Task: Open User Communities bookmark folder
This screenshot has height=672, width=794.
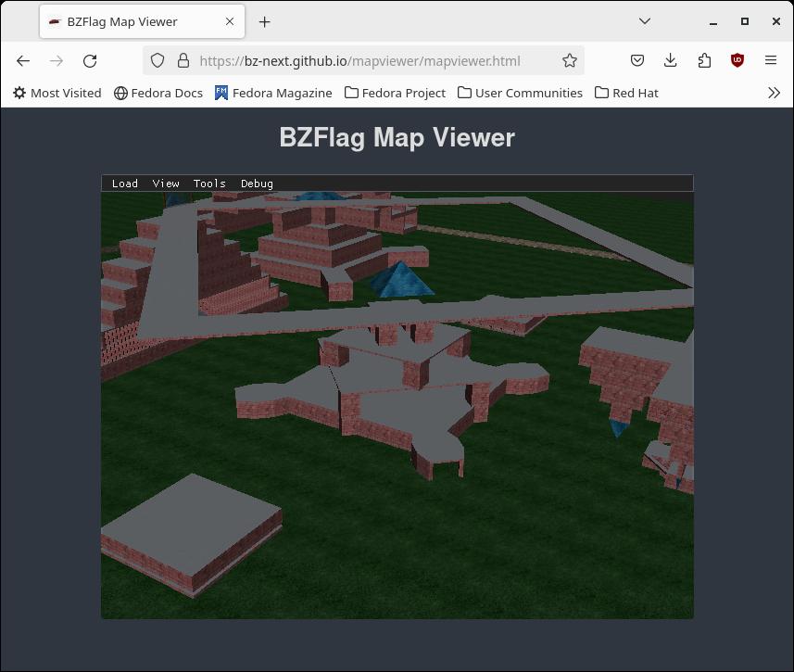Action: (x=520, y=94)
